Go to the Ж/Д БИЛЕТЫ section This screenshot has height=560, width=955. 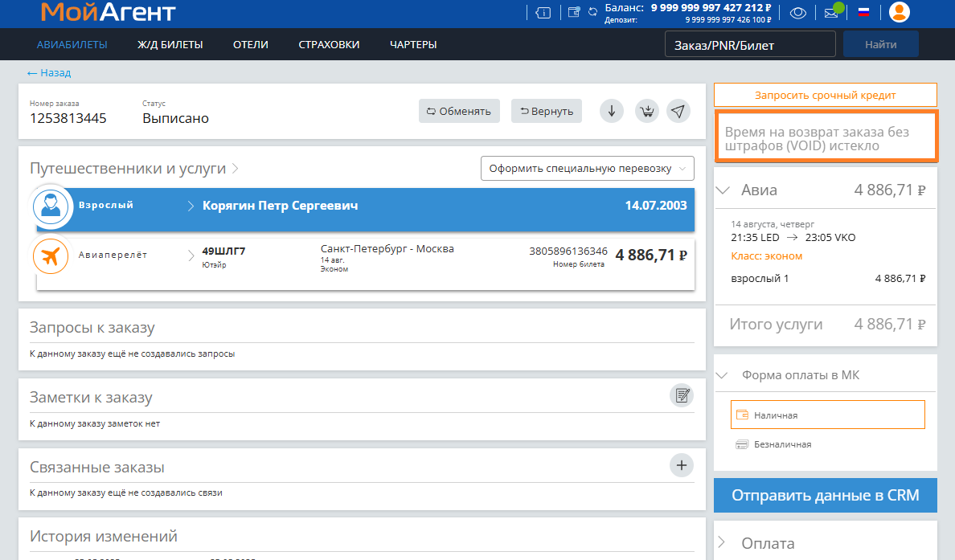coord(170,44)
